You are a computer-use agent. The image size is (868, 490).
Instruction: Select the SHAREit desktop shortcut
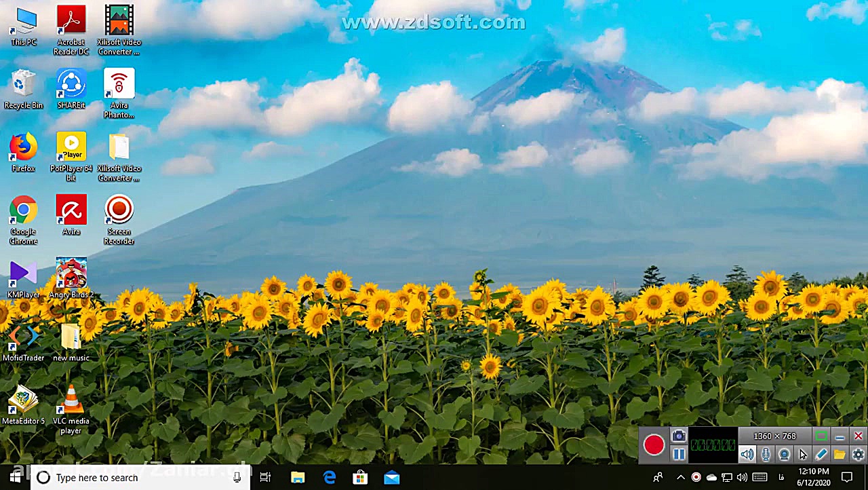pyautogui.click(x=71, y=90)
